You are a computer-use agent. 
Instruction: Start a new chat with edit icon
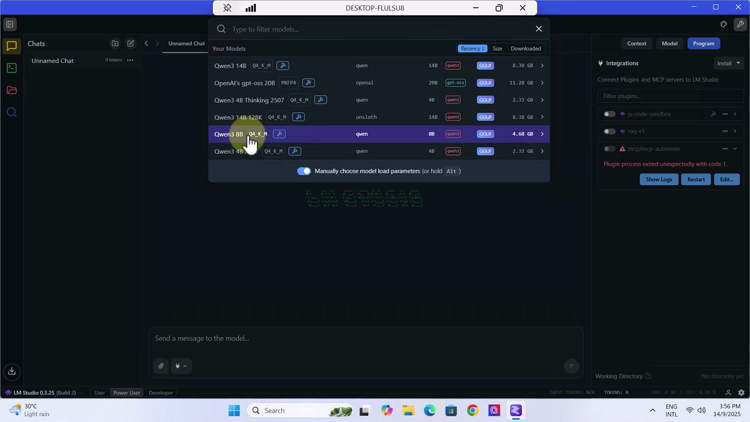pyautogui.click(x=131, y=44)
